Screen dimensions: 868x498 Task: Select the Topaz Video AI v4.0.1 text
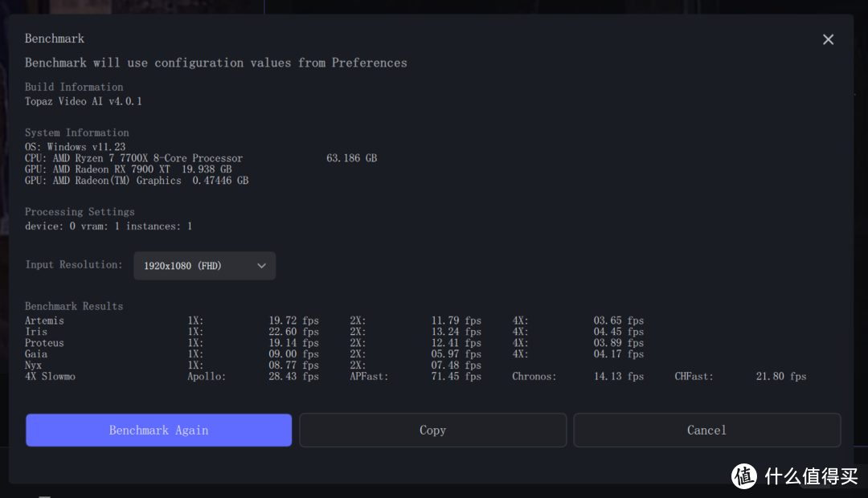[x=84, y=101]
